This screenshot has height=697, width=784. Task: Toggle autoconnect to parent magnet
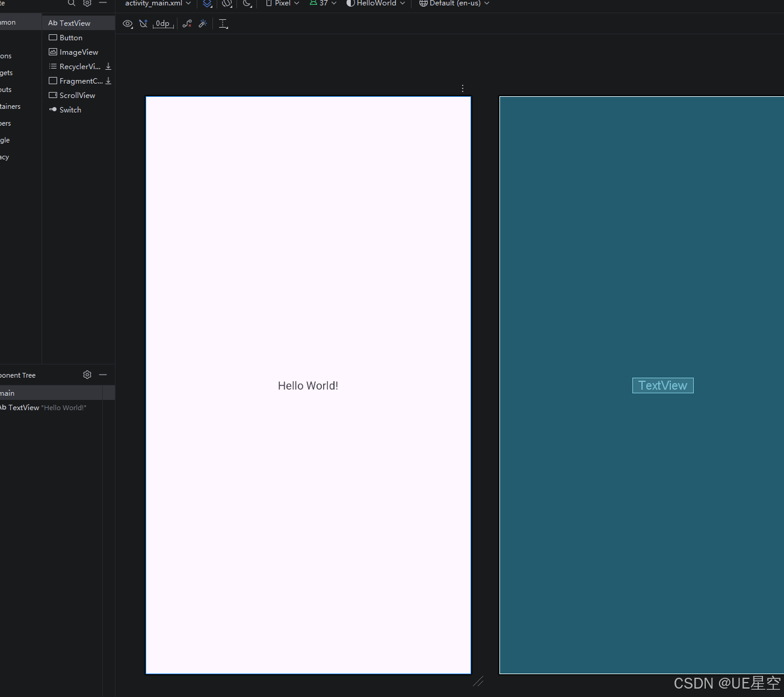143,24
